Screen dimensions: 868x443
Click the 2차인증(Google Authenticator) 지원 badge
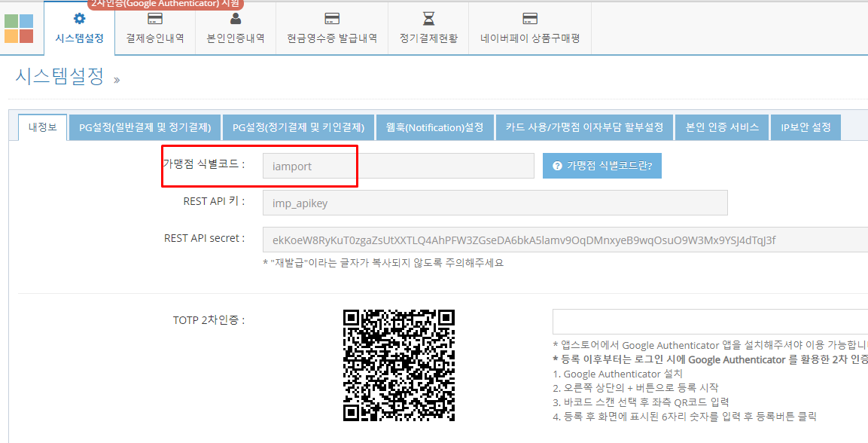click(166, 4)
